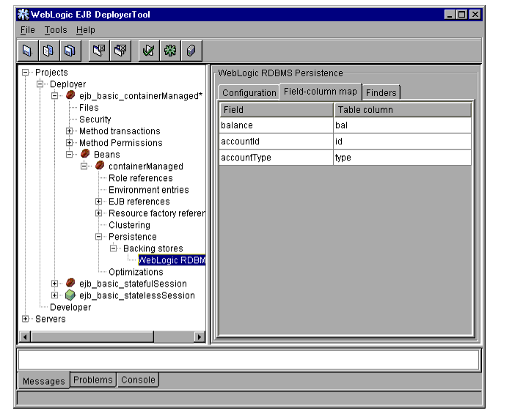
Task: Select the Field-column map tab
Action: pyautogui.click(x=321, y=92)
